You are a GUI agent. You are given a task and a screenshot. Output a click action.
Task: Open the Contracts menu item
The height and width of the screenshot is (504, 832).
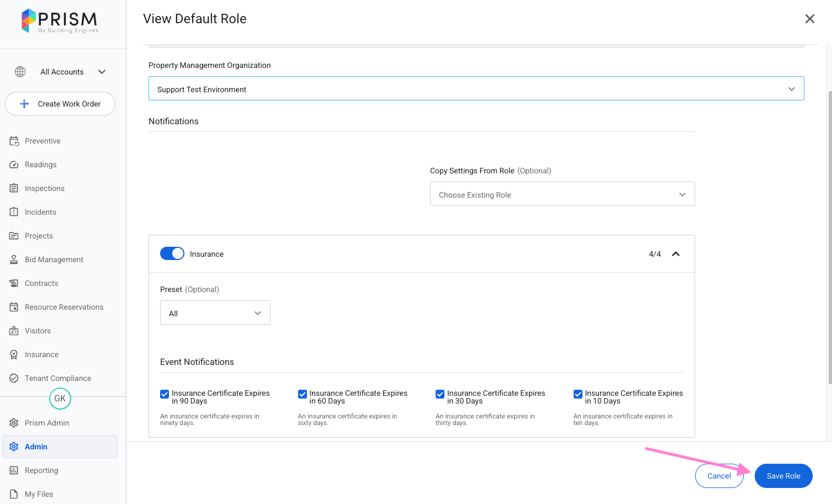coord(41,283)
